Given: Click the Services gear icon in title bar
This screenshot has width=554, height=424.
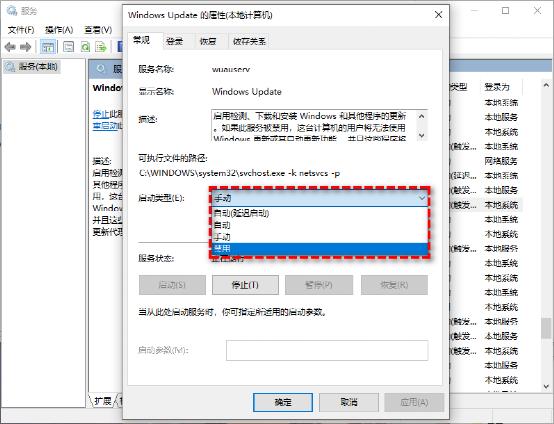Looking at the screenshot, I should 12,11.
